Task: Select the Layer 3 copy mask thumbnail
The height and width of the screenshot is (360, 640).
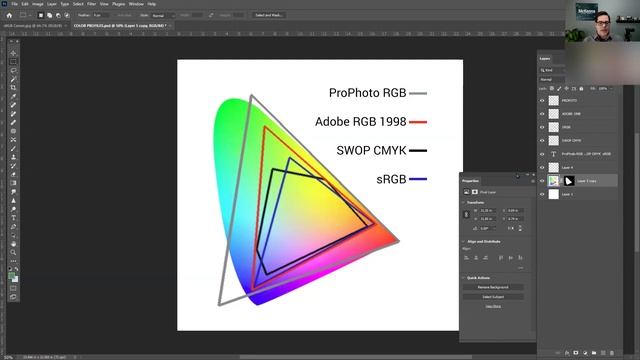Action: tap(569, 181)
